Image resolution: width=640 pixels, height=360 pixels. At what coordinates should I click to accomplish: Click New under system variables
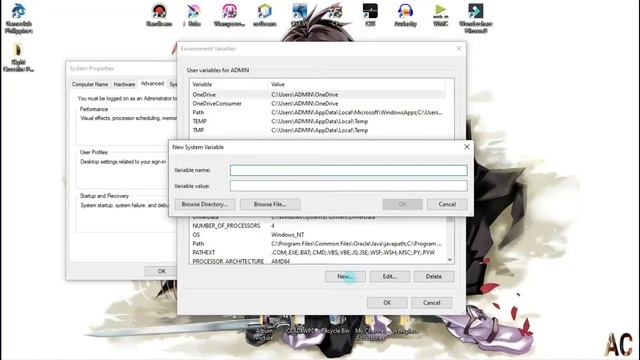pos(345,276)
